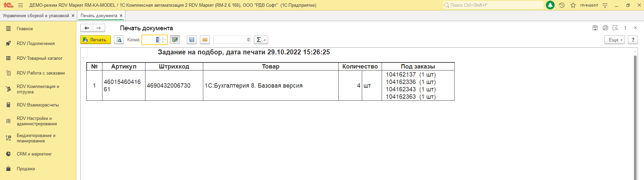Decrease copies with down stepper arrow

(163, 42)
